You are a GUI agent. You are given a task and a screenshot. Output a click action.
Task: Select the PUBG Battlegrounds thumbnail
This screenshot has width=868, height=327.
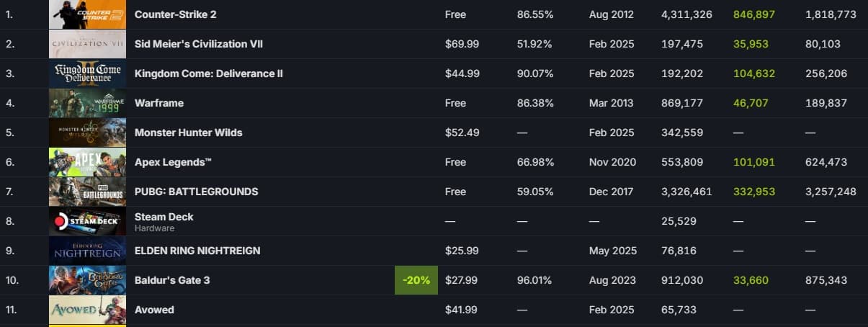(87, 192)
